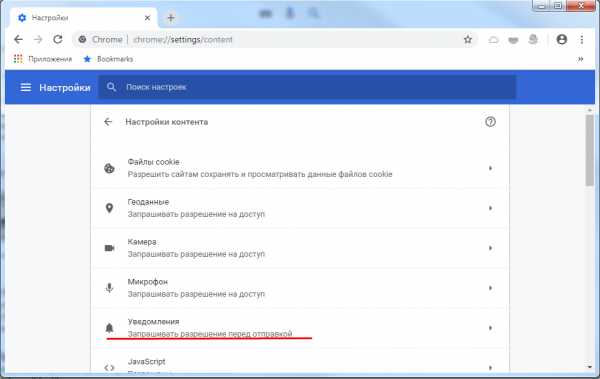
Task: Expand the Геоданные row arrow
Action: [x=490, y=208]
